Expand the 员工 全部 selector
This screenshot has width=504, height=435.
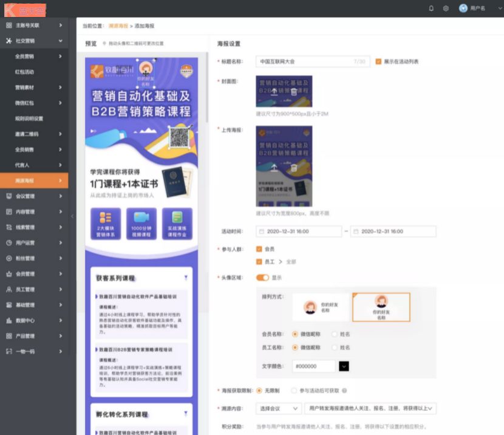(281, 262)
